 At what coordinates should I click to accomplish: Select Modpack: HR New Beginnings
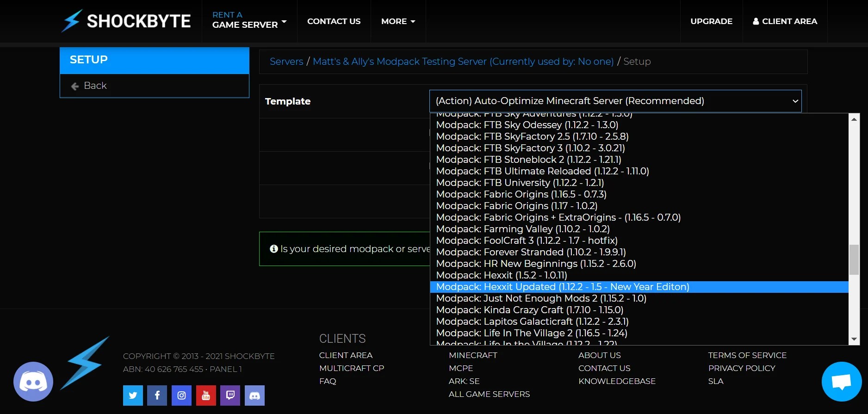tap(639, 264)
